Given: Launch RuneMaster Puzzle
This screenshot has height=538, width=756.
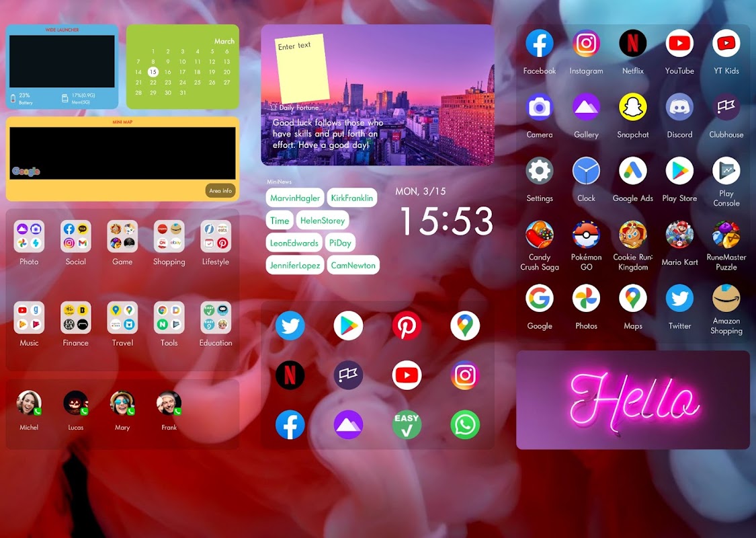Looking at the screenshot, I should click(726, 235).
